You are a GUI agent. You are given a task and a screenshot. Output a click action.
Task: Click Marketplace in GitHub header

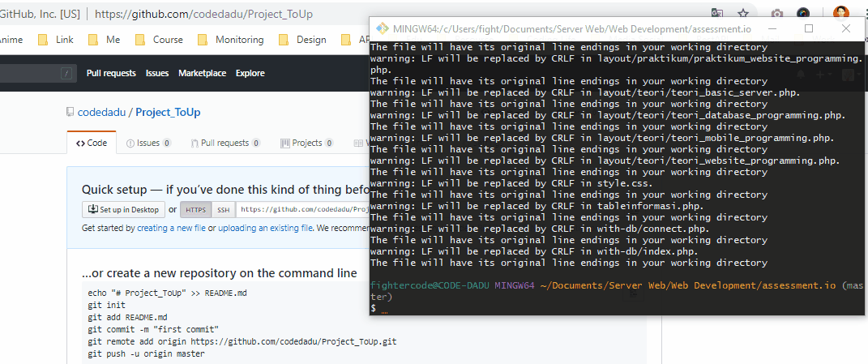202,73
